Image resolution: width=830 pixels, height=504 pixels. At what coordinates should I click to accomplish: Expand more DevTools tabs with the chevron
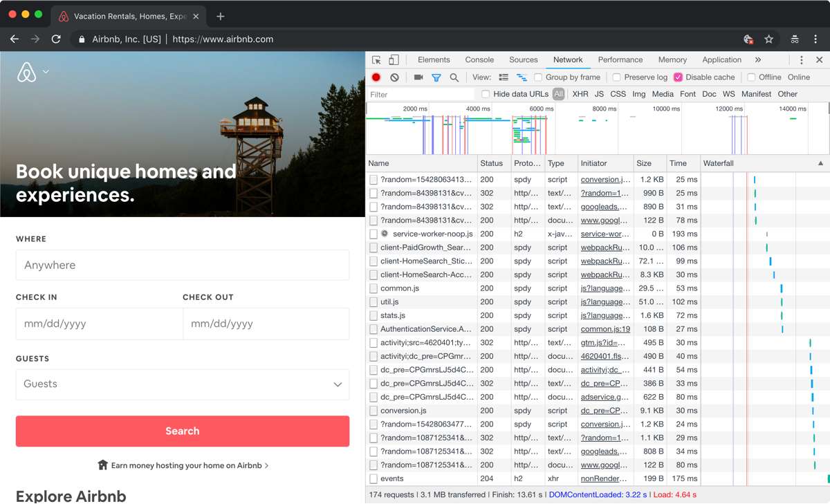click(x=758, y=60)
